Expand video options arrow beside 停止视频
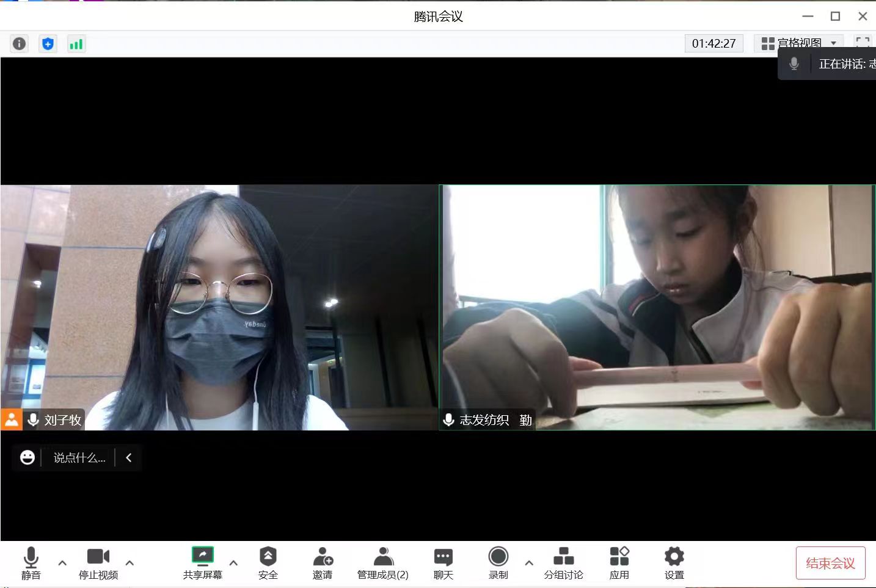Viewport: 876px width, 588px height. pyautogui.click(x=130, y=563)
